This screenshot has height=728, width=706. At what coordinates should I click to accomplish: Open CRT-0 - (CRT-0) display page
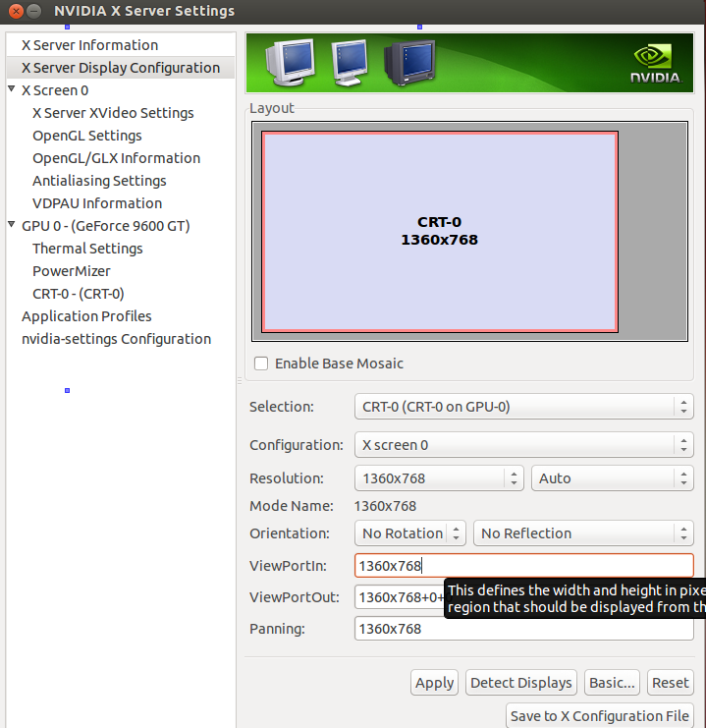(78, 294)
